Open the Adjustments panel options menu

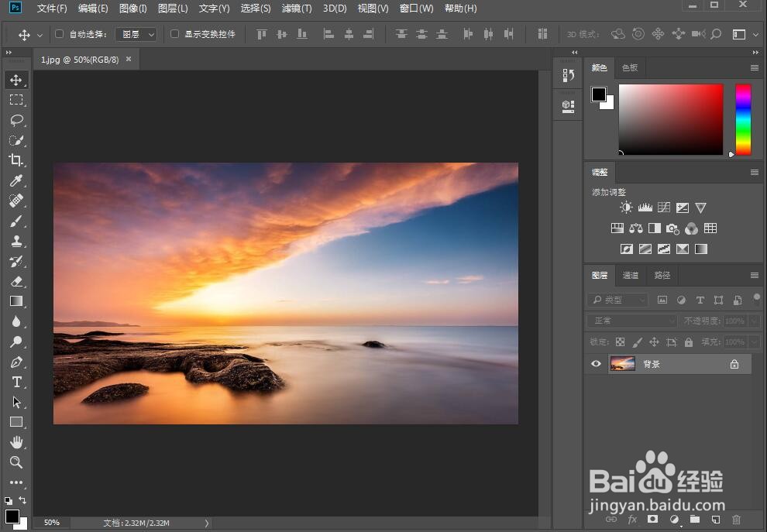tap(755, 172)
